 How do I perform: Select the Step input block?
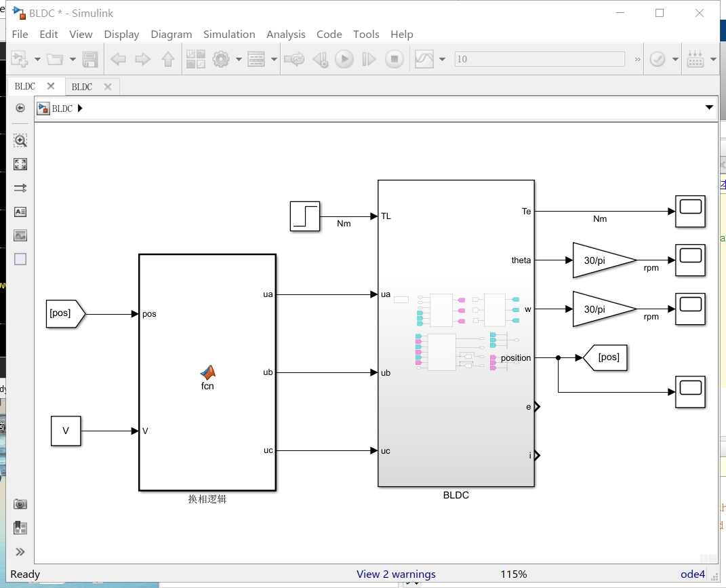point(304,216)
